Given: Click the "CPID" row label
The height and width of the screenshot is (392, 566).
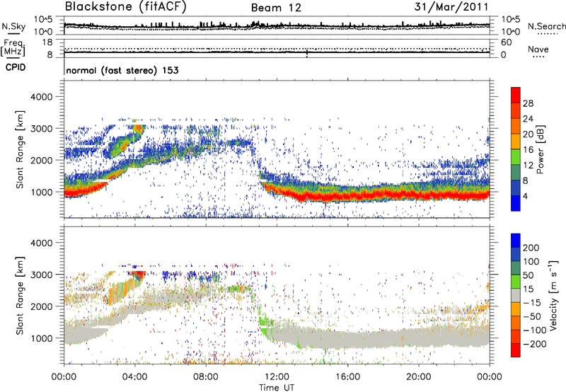Looking at the screenshot, I should pos(16,67).
